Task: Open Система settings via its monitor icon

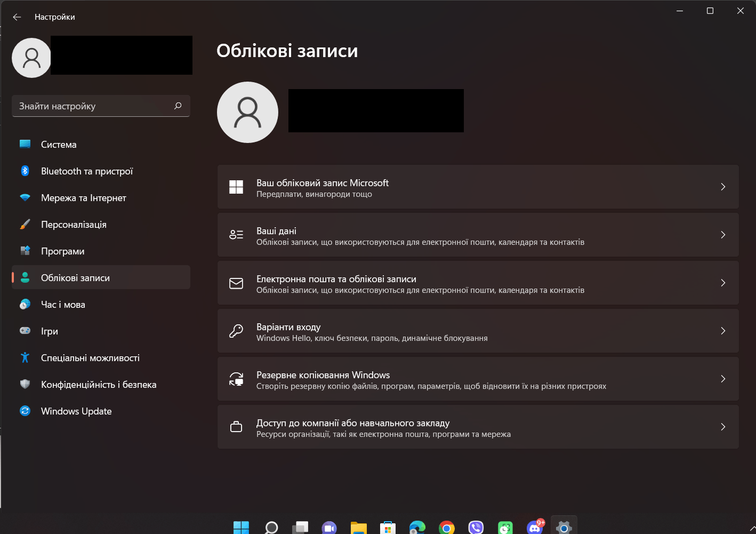Action: [25, 144]
